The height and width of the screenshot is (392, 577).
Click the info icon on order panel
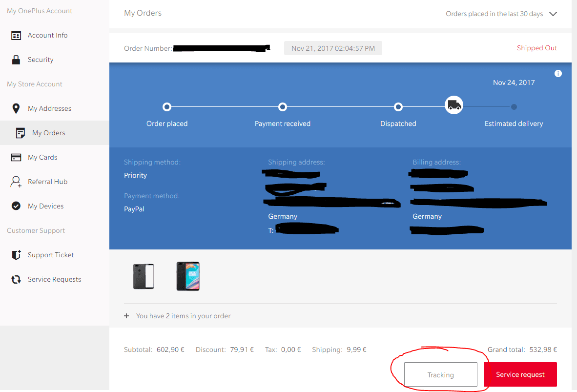(x=558, y=74)
